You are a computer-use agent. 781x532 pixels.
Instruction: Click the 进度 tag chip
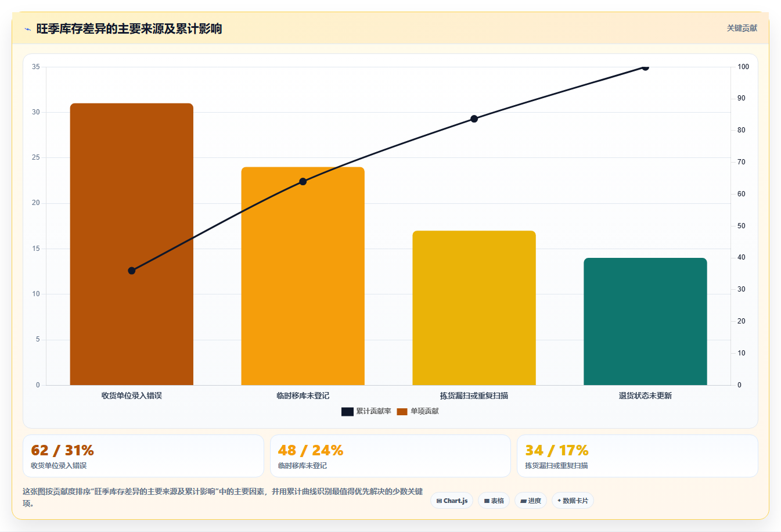pos(531,501)
